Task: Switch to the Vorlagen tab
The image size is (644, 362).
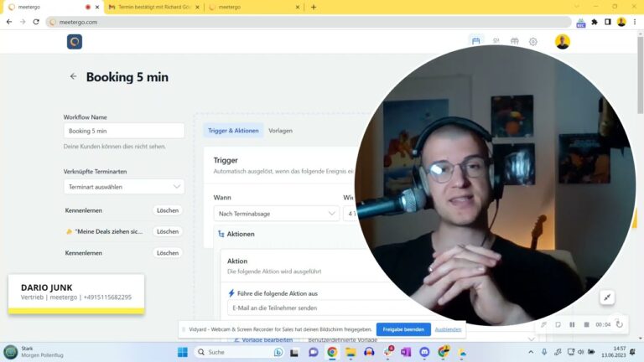Action: [280, 131]
